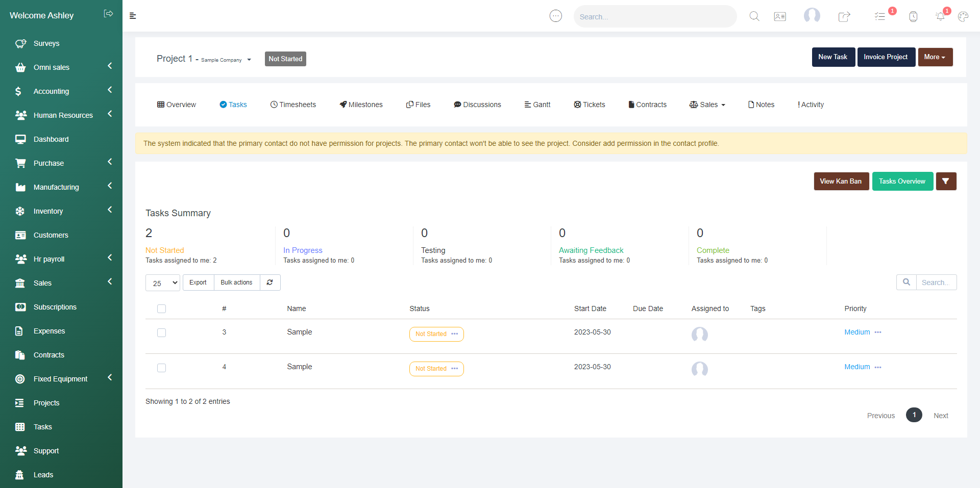This screenshot has width=980, height=488.
Task: Open the 25 entries per page dropdown
Action: (x=163, y=283)
